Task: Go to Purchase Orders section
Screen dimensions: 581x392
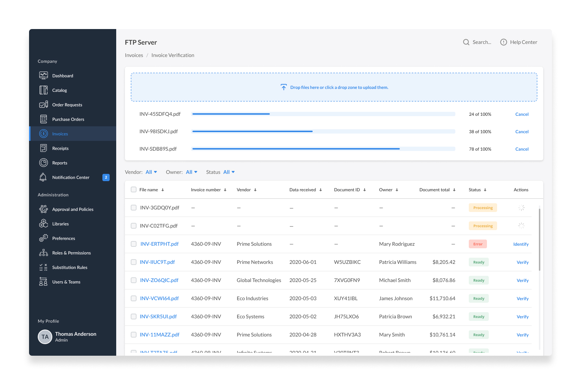Action: [x=73, y=119]
